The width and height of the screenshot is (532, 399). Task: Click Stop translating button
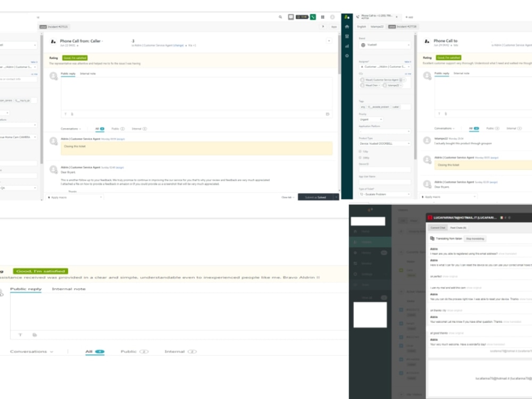[x=475, y=238]
